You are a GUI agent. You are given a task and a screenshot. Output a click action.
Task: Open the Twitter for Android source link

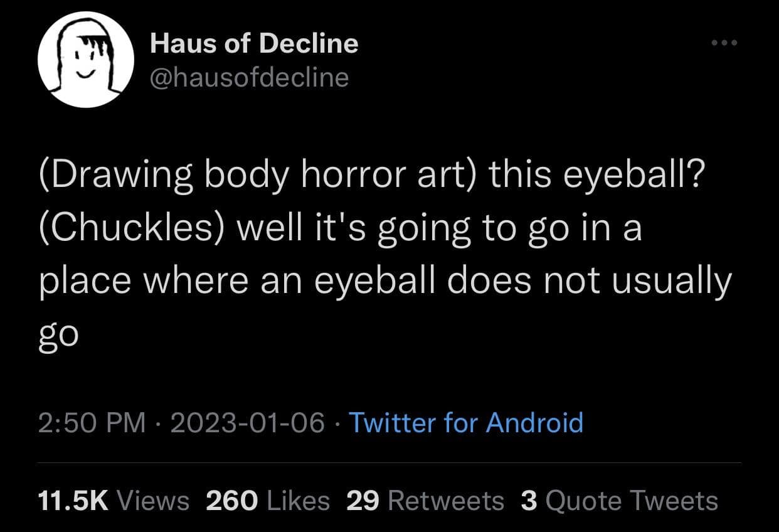465,422
